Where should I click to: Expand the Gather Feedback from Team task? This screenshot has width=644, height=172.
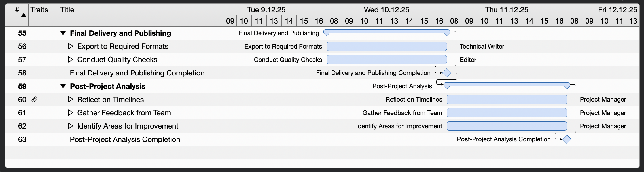coord(70,113)
